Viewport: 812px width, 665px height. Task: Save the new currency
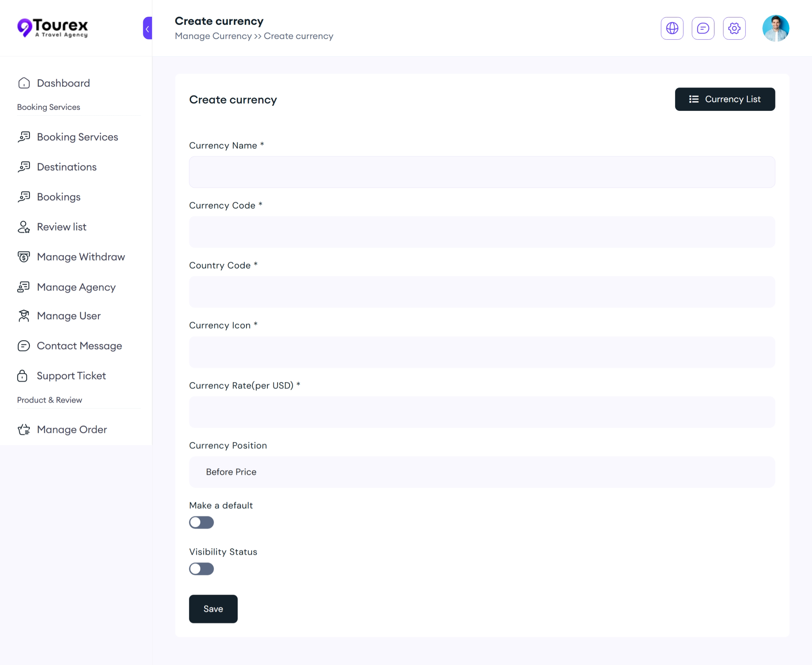click(213, 609)
